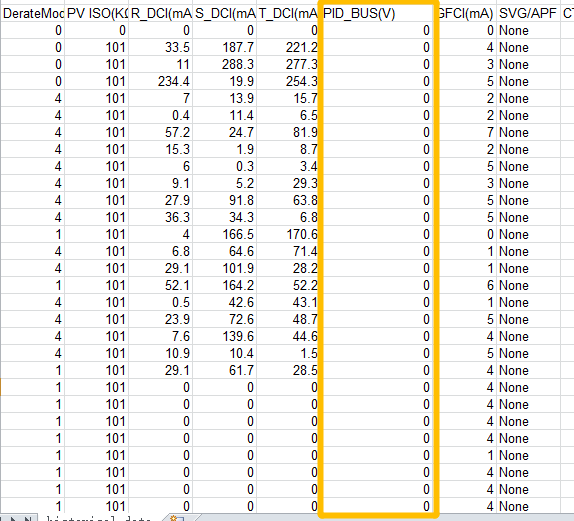Select the 42.6 cell
The height and width of the screenshot is (521, 574).
pos(225,302)
